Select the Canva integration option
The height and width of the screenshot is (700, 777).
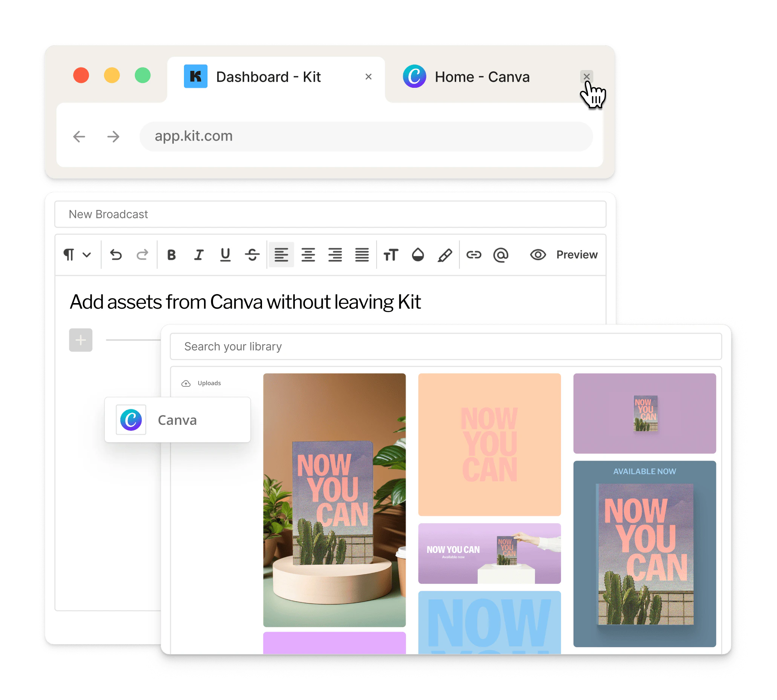(x=177, y=420)
